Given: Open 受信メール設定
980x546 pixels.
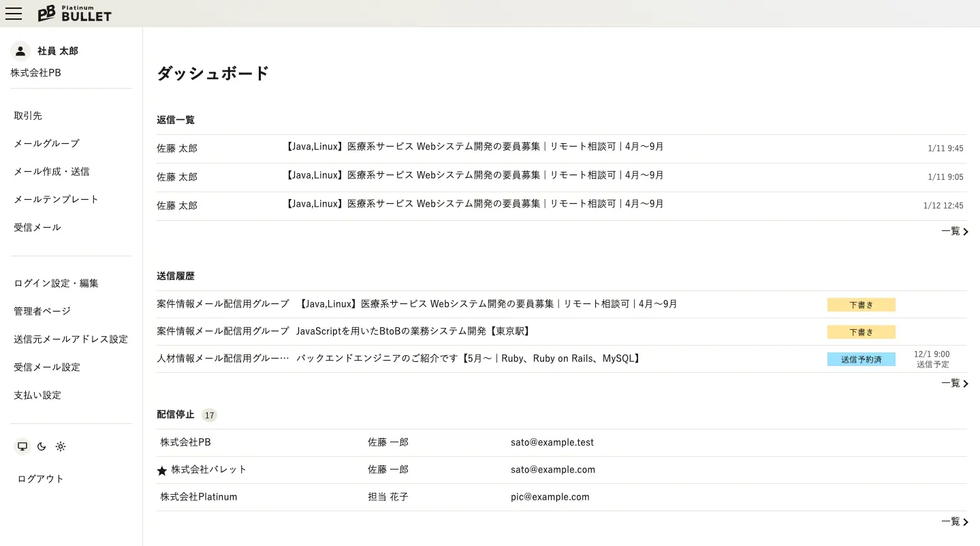Looking at the screenshot, I should [x=47, y=367].
